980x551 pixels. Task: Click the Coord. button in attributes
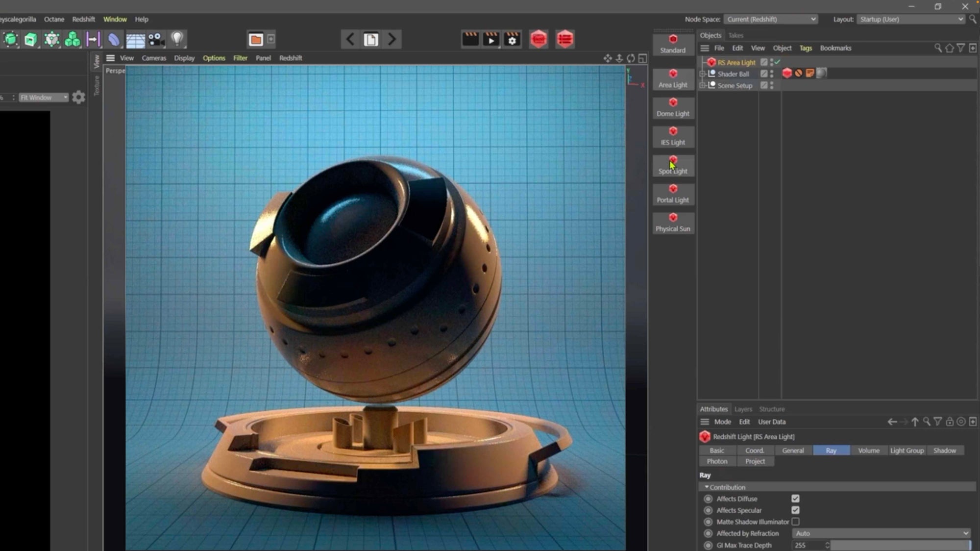click(x=755, y=450)
